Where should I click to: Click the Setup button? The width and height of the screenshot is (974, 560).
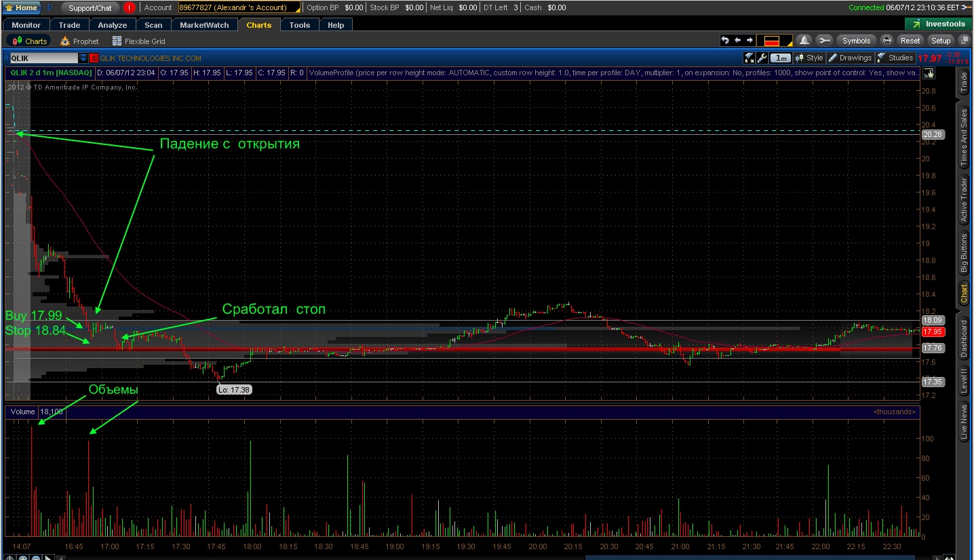(941, 41)
